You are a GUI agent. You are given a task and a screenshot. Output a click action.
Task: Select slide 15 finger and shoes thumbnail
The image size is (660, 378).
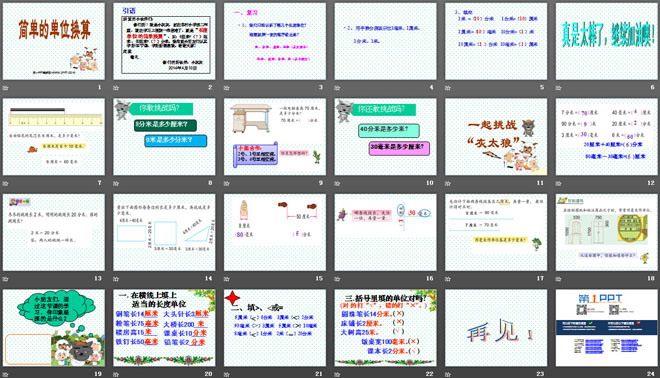[275, 232]
